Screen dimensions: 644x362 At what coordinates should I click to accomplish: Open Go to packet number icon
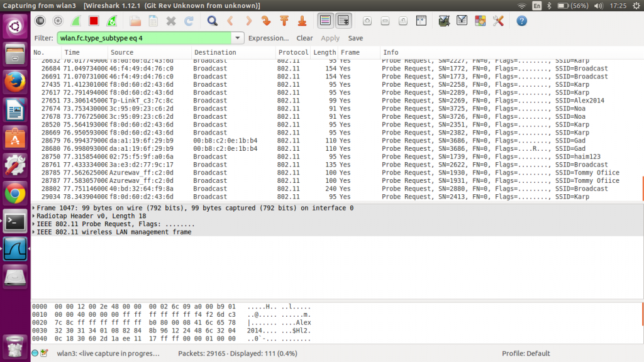click(266, 21)
